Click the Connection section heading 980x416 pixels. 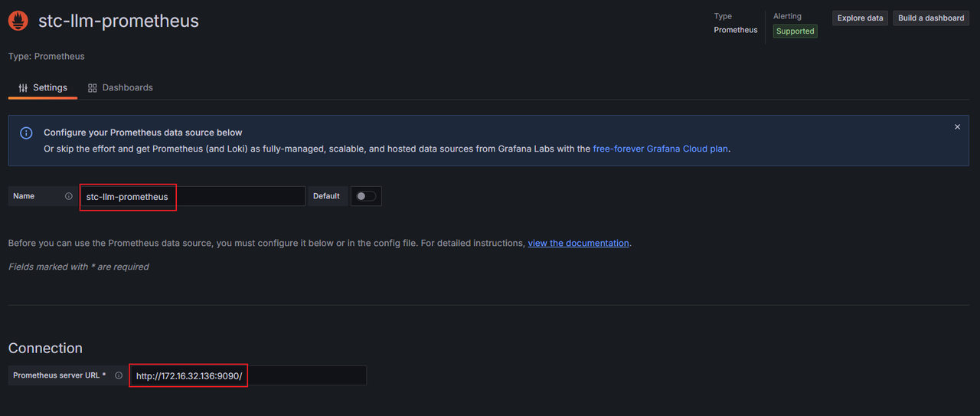tap(45, 348)
